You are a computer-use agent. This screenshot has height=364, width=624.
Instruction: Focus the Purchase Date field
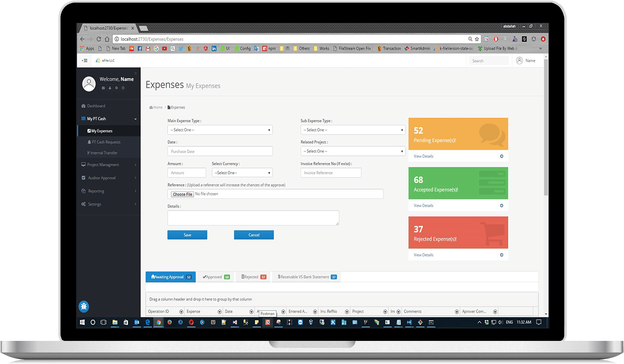click(220, 151)
